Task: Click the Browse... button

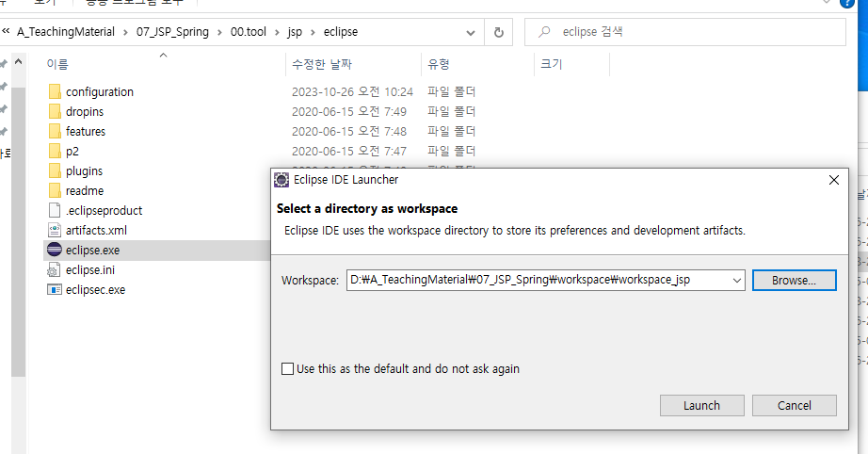Action: 795,280
